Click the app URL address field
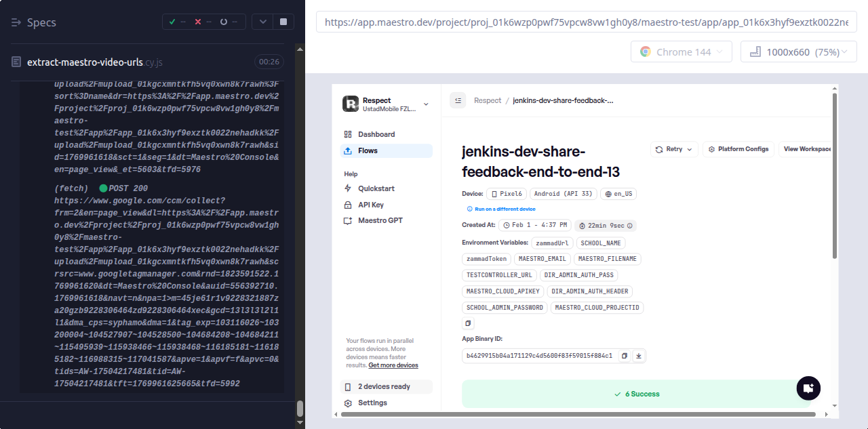This screenshot has width=868, height=429. pyautogui.click(x=586, y=22)
